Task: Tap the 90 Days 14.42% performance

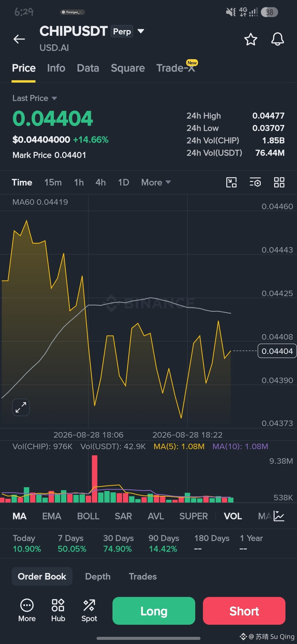Action: (164, 543)
